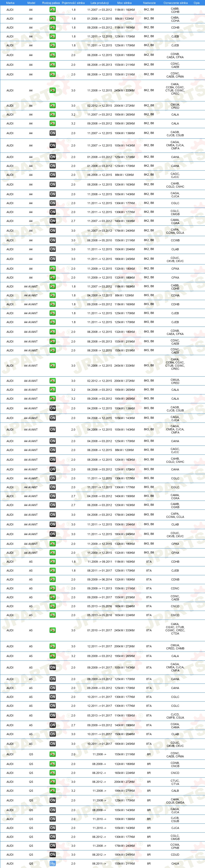This screenshot has width=205, height=868.
Task: Click the petrol icon in the Q5 CTUC, CTVA row
Action: [x=53, y=782]
